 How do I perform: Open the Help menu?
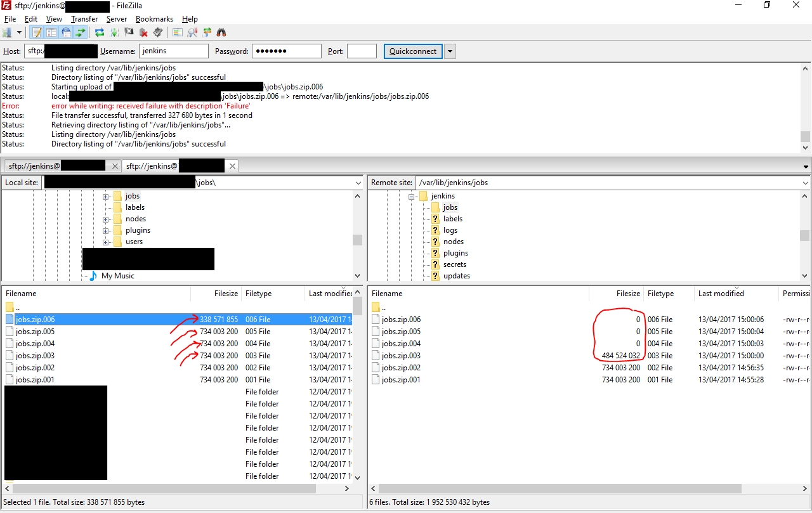click(x=190, y=19)
